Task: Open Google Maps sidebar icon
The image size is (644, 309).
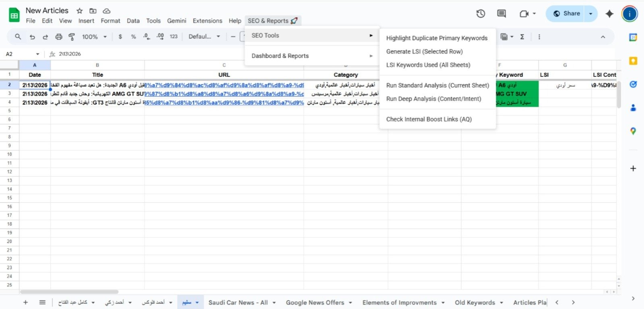Action: coord(633,131)
